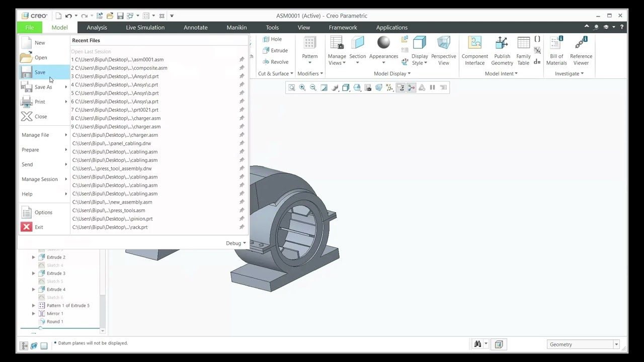
Task: Click Publish Geometry
Action: (502, 50)
